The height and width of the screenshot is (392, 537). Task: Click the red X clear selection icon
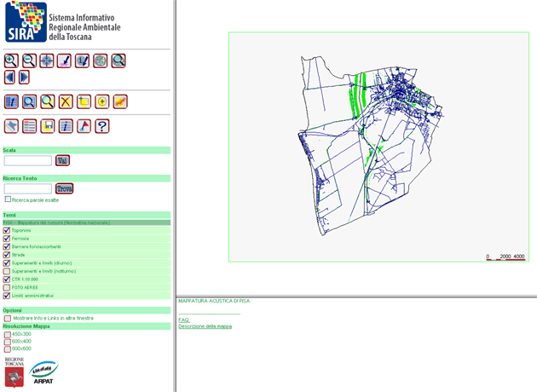(x=66, y=102)
